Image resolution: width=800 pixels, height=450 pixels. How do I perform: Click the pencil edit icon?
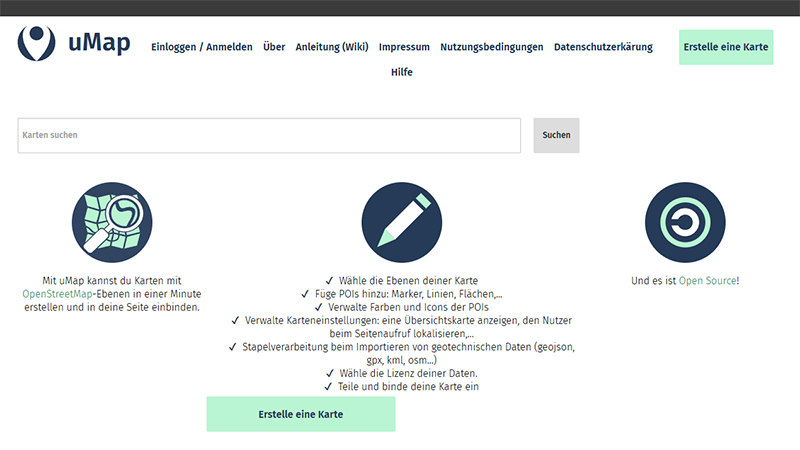coord(402,222)
